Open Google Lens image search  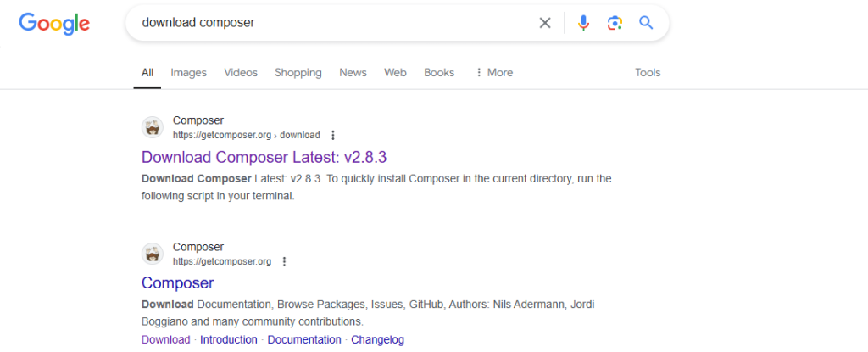tap(615, 23)
